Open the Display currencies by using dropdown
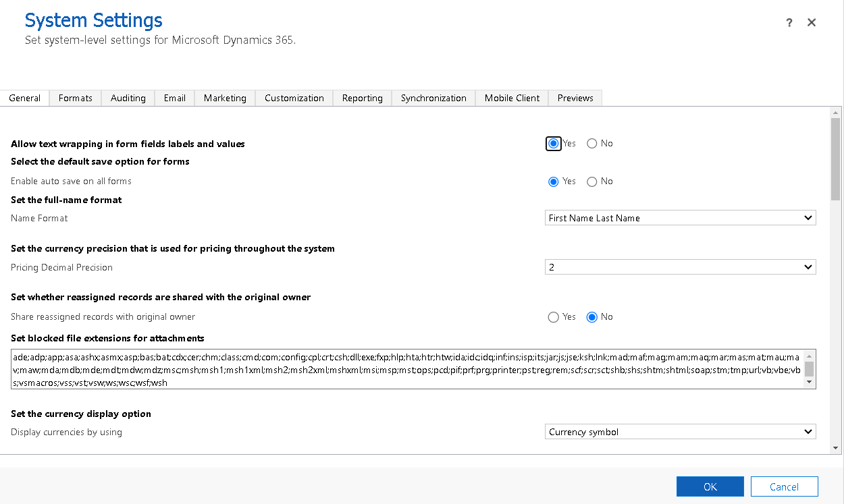 click(x=681, y=432)
